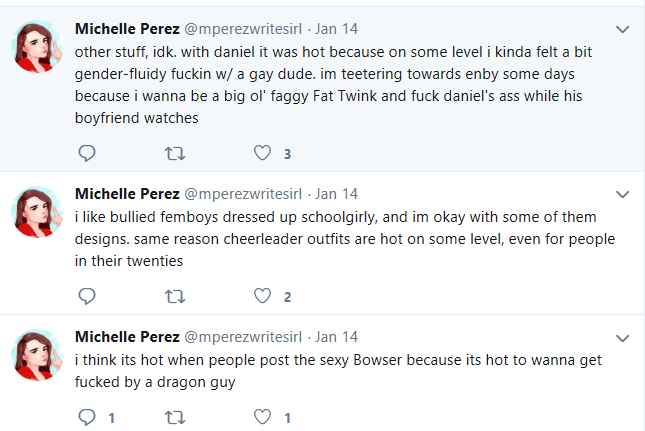Screen dimensions: 645x431
Task: Retweet the sexy Bowser tweet
Action: (x=175, y=418)
